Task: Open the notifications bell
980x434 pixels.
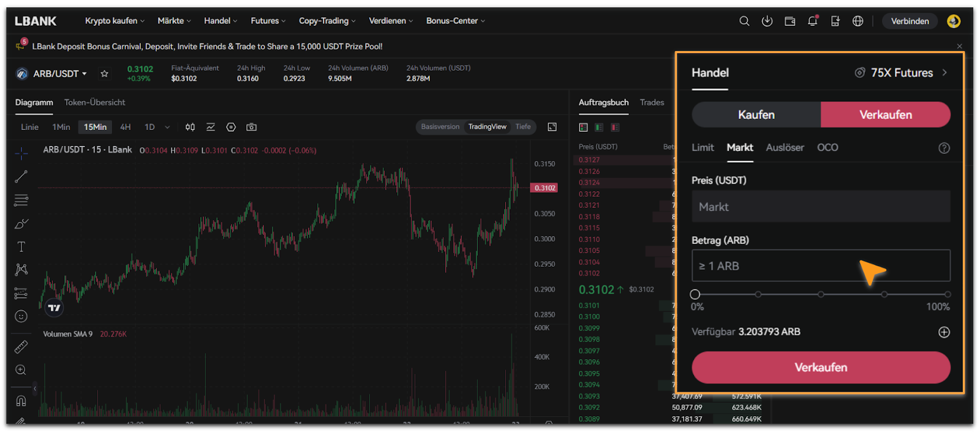Action: coord(813,21)
